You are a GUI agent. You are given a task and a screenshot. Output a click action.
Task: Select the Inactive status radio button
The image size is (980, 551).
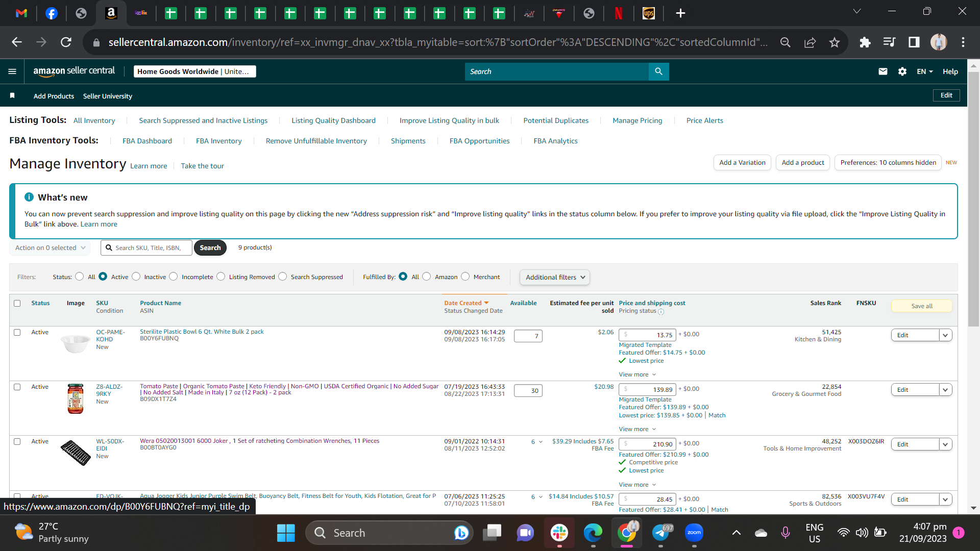[136, 277]
